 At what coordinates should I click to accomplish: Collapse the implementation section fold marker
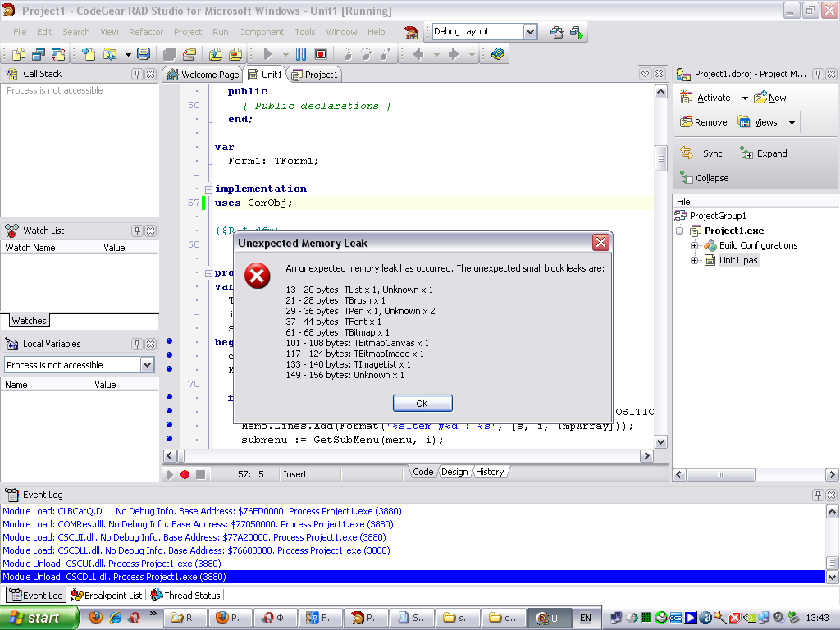pyautogui.click(x=208, y=189)
